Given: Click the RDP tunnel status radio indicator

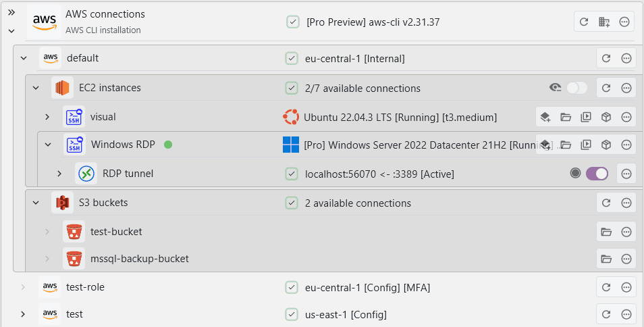Looking at the screenshot, I should point(575,174).
